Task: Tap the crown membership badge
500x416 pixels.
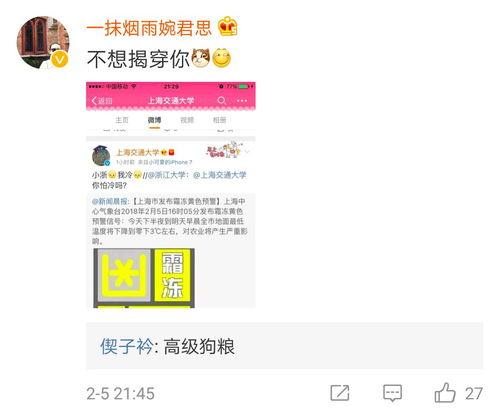Action: point(228,26)
